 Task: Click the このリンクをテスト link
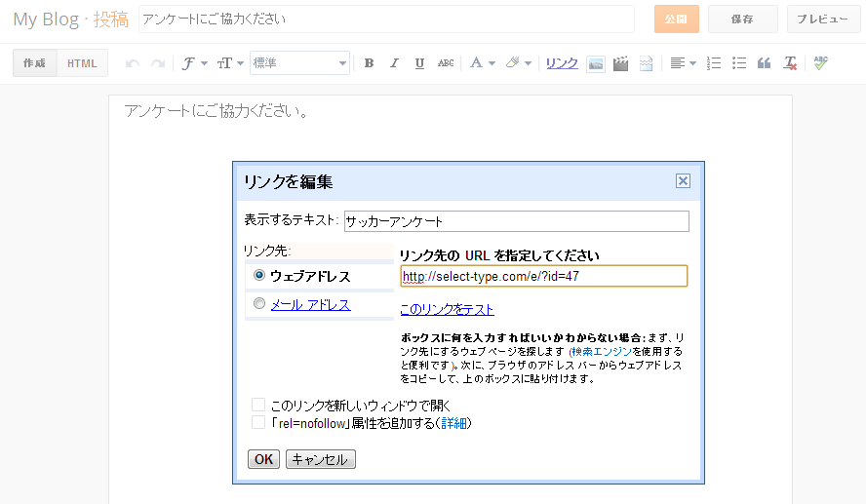pos(447,310)
